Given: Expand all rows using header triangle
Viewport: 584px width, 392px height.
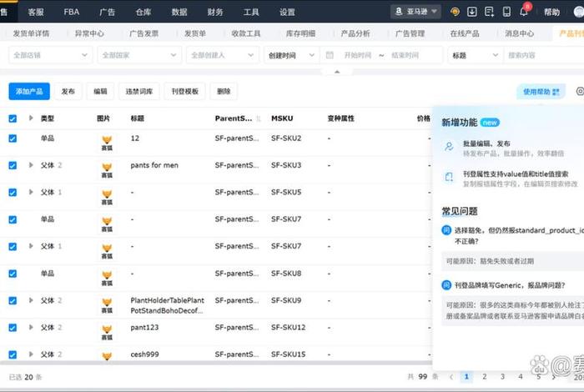Looking at the screenshot, I should coord(31,118).
